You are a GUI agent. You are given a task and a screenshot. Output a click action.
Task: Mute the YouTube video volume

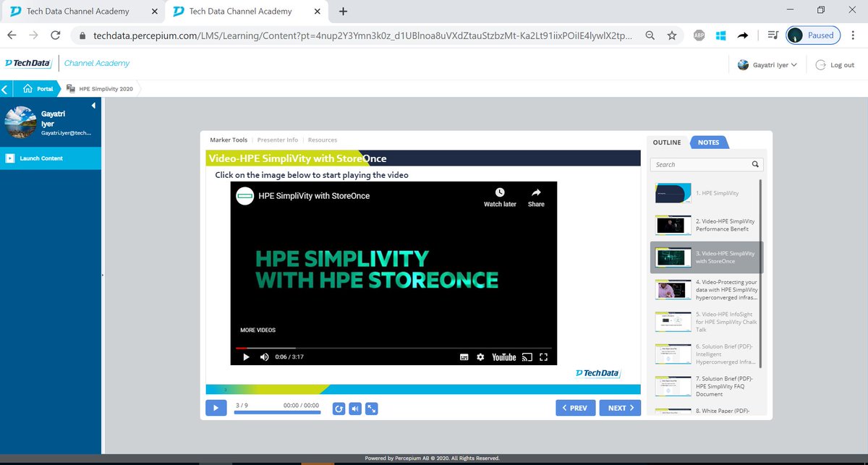264,357
